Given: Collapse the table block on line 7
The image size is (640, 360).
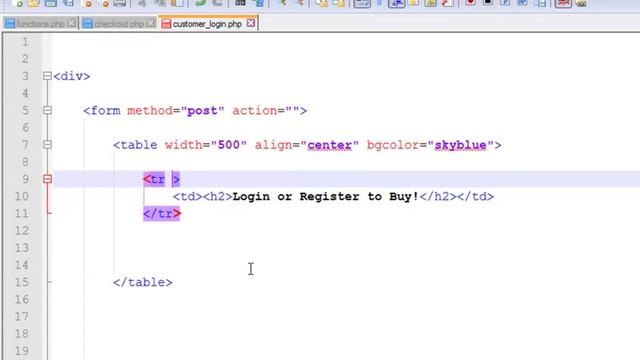Looking at the screenshot, I should [47, 144].
